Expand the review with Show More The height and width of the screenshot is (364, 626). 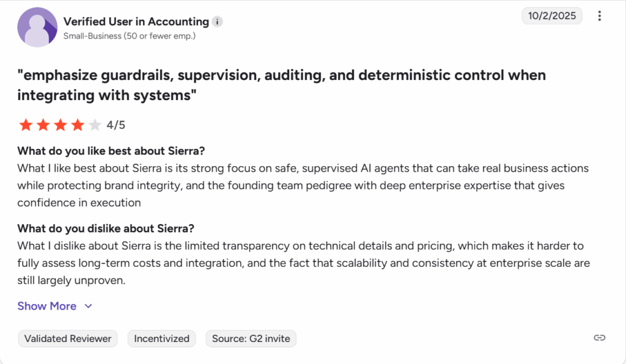(47, 306)
